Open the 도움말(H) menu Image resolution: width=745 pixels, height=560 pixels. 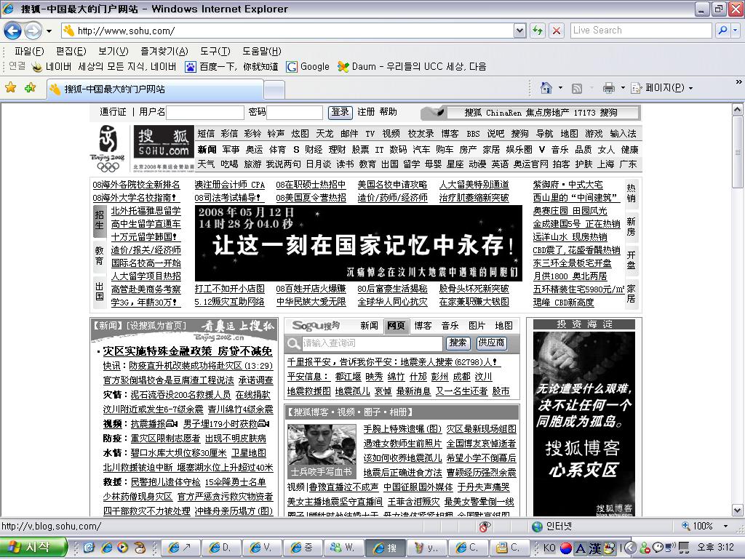[261, 51]
